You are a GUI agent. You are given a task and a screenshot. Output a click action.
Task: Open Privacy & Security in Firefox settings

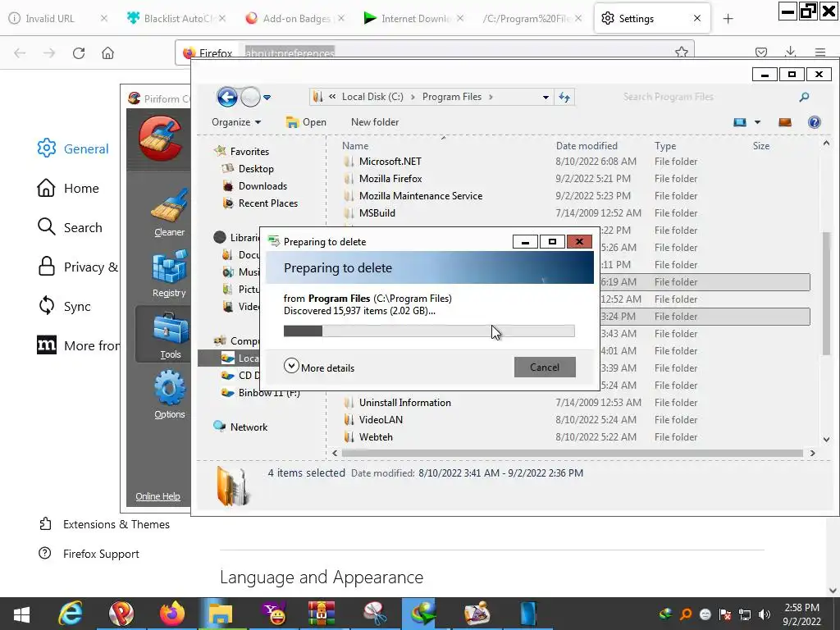click(78, 267)
